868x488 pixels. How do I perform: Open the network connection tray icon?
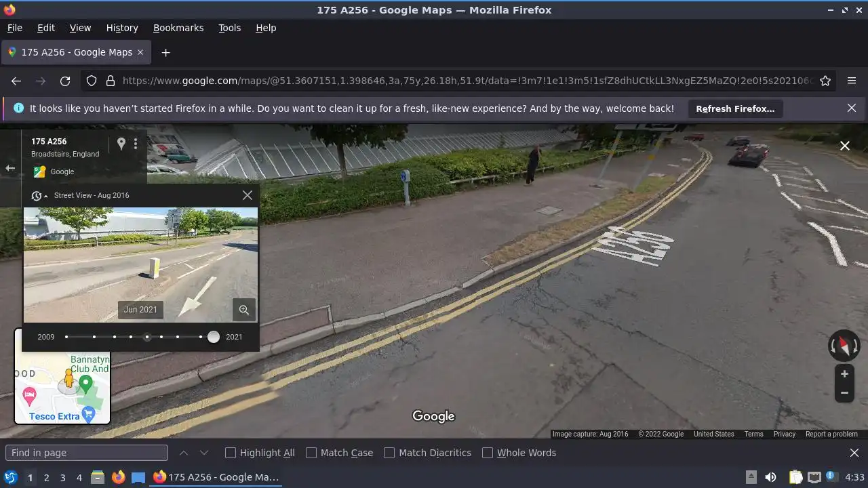coord(814,477)
